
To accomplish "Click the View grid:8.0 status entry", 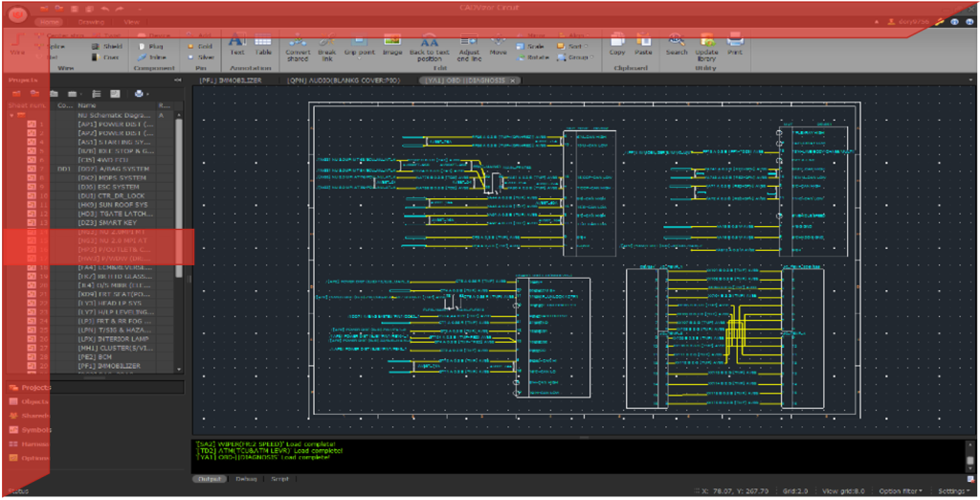I will coord(843,491).
